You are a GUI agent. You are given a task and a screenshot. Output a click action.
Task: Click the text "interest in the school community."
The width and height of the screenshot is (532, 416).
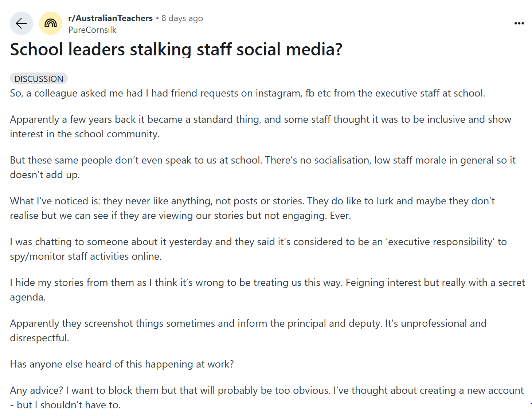[85, 134]
